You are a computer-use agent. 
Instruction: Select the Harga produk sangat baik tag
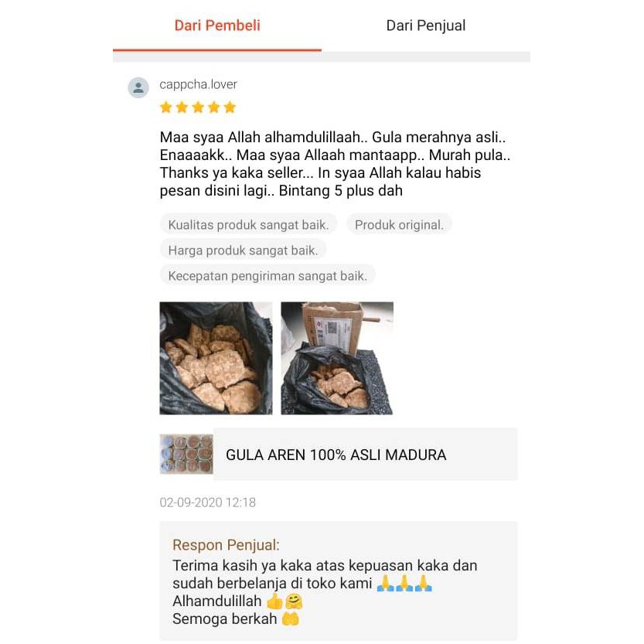click(243, 250)
